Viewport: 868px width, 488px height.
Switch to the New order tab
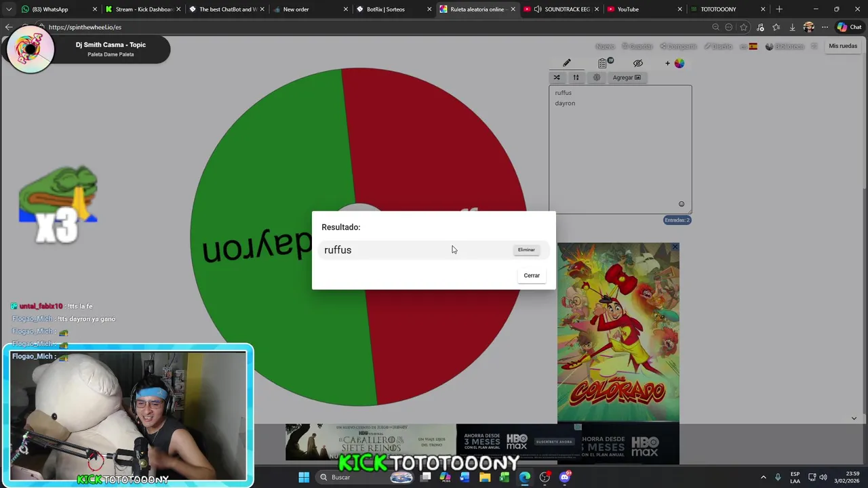(x=309, y=9)
